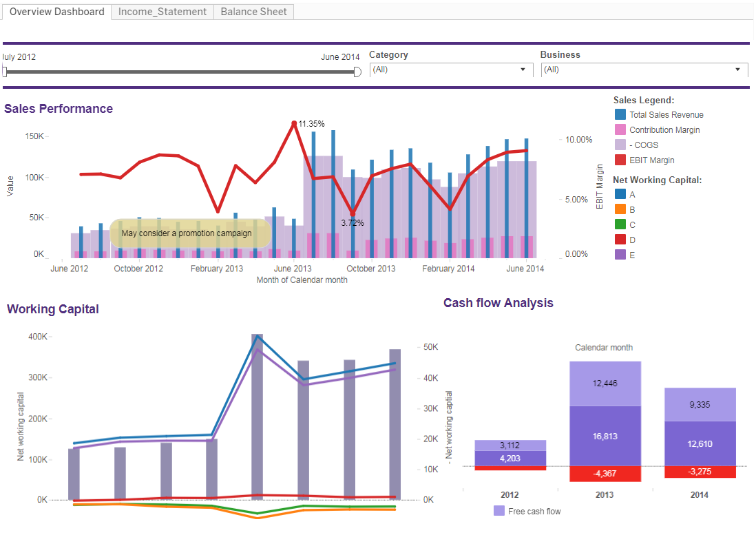756x535 pixels.
Task: Open the Business filter dropdown
Action: click(644, 70)
